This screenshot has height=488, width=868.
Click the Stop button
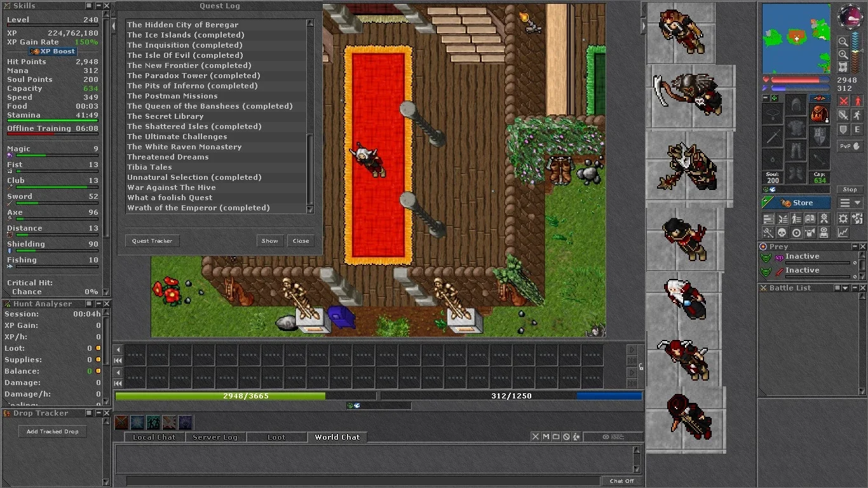coord(850,189)
